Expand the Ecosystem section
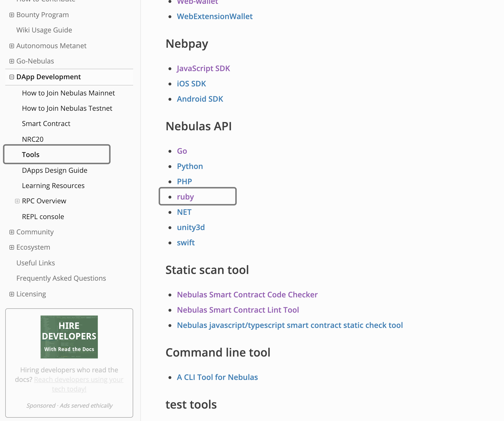 [x=12, y=247]
